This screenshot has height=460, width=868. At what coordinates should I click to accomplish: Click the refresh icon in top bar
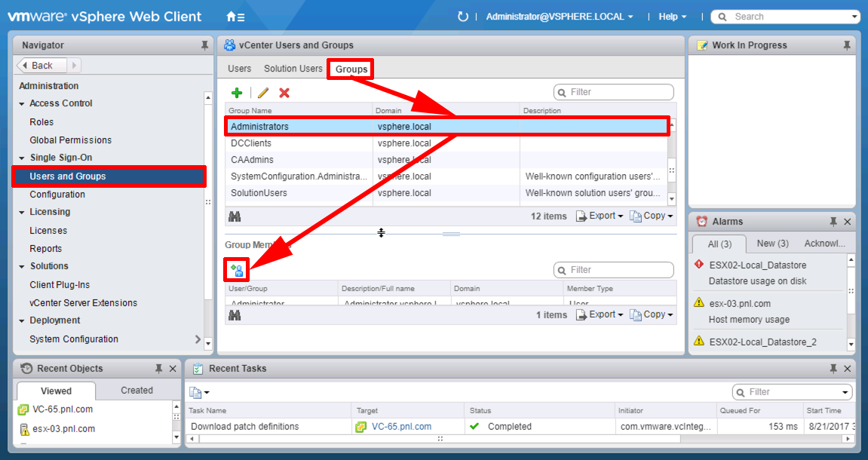[x=463, y=17]
